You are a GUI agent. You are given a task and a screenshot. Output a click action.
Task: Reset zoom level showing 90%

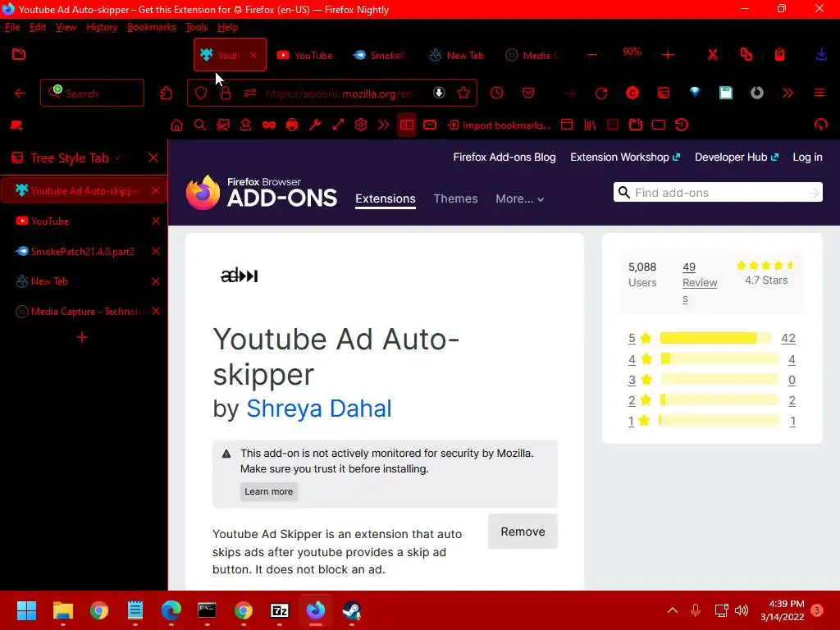[632, 52]
